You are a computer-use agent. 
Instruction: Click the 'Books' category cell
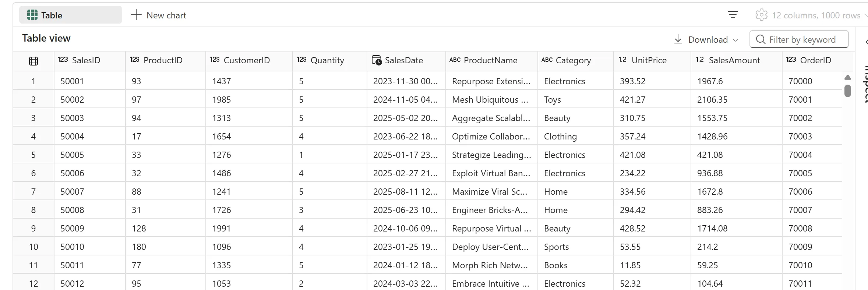pos(576,265)
